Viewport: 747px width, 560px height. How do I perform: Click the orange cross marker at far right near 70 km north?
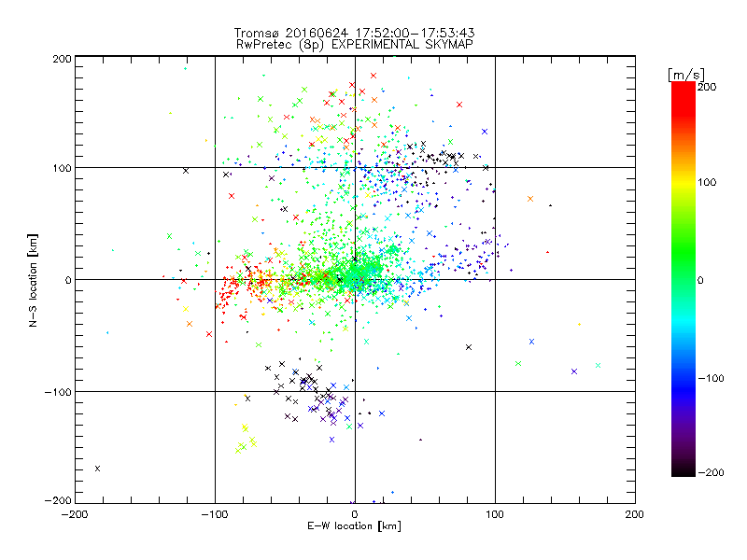pyautogui.click(x=530, y=199)
